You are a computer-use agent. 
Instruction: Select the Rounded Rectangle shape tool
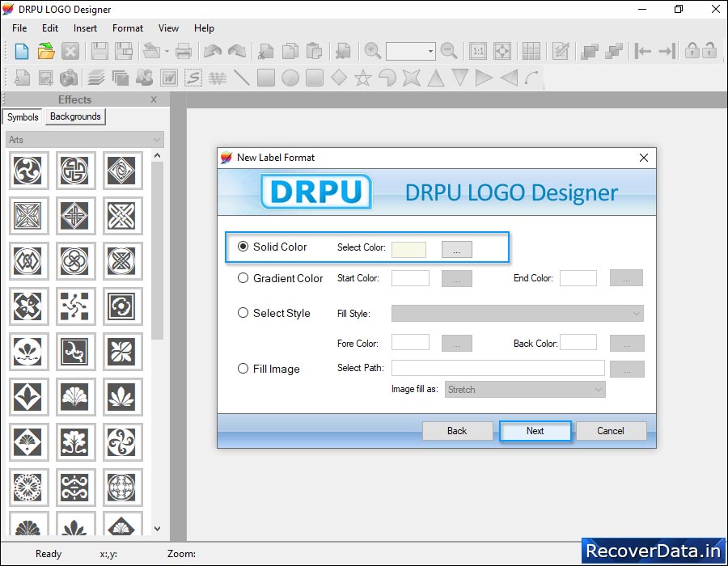[x=315, y=78]
